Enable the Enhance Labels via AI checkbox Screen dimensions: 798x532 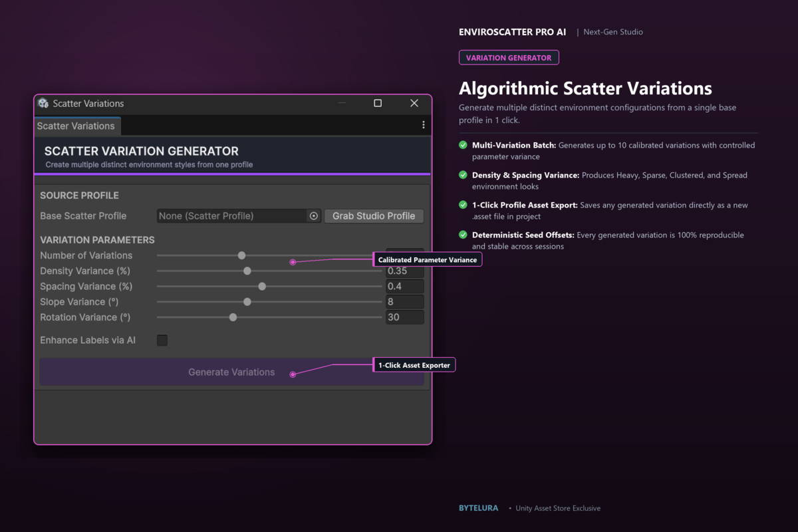[162, 340]
